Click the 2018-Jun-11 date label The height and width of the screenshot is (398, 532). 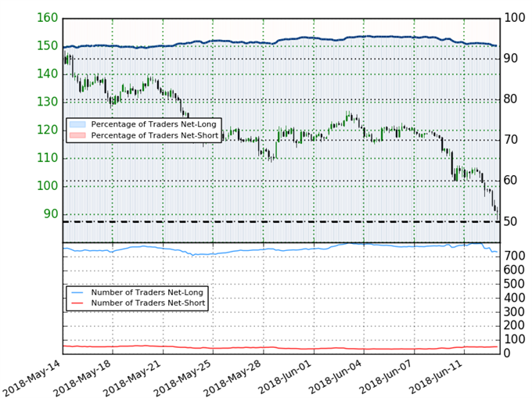click(x=434, y=378)
